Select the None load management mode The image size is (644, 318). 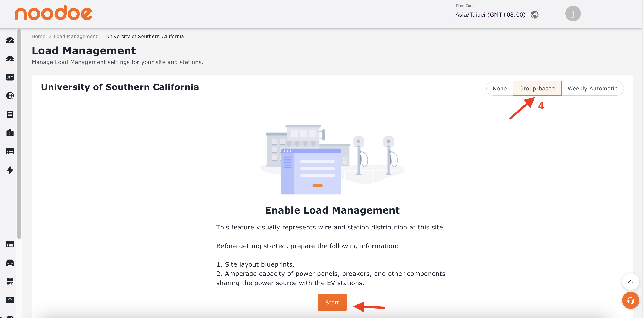(499, 89)
